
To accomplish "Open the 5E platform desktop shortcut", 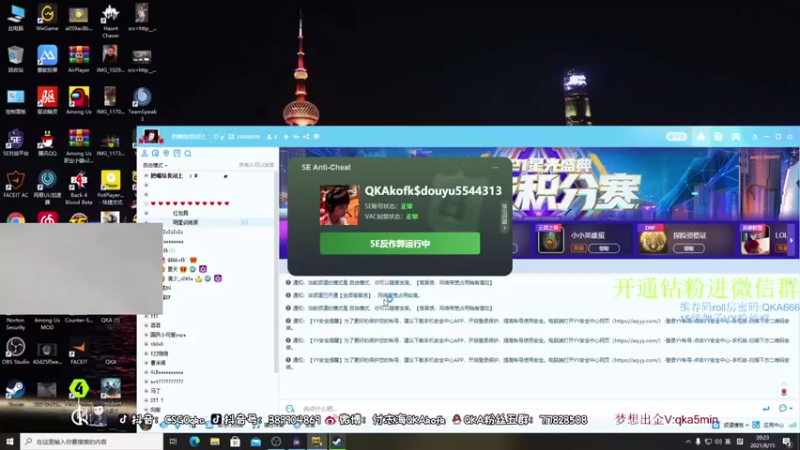I will point(15,142).
